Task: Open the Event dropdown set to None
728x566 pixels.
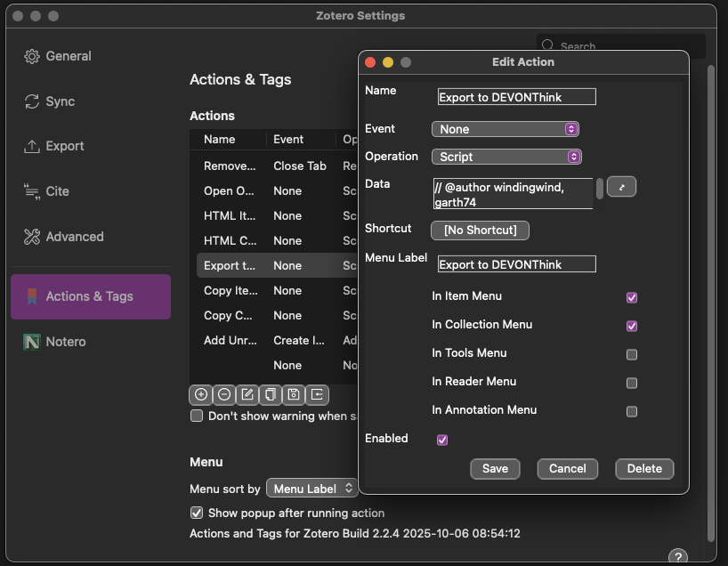Action: 506,129
